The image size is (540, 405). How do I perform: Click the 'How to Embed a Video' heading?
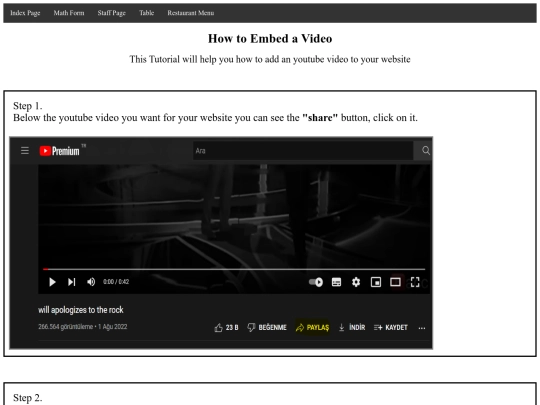[x=270, y=39]
